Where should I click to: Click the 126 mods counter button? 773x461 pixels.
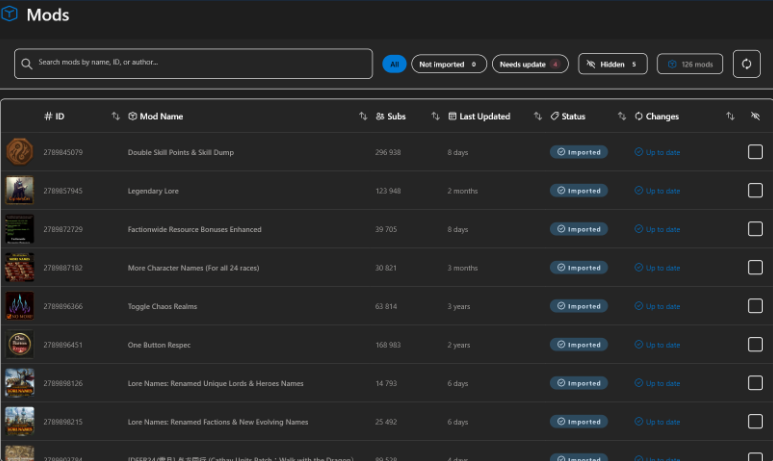[690, 64]
